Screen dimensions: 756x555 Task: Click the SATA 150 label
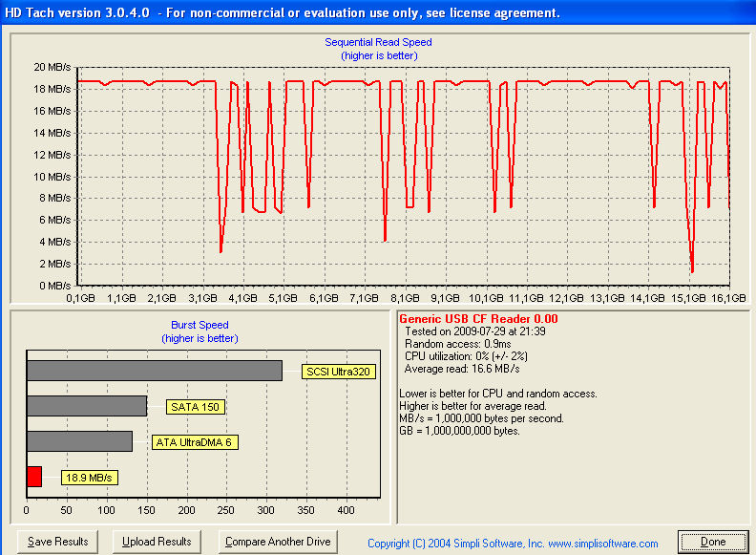click(x=195, y=407)
